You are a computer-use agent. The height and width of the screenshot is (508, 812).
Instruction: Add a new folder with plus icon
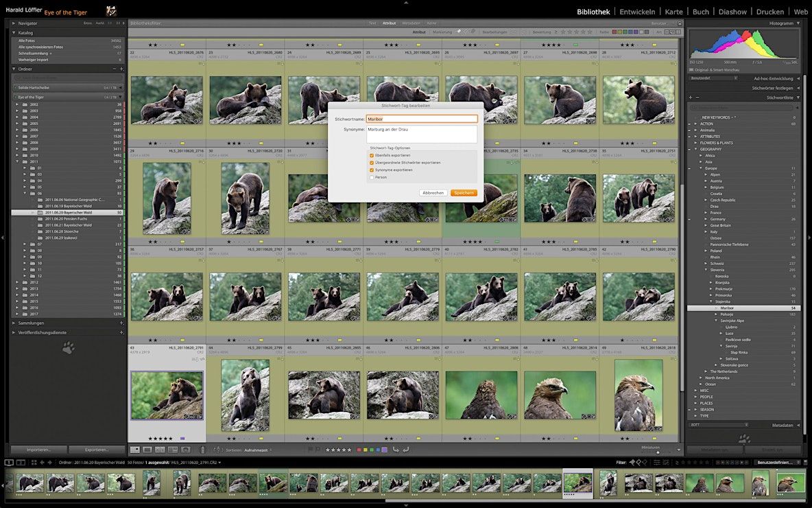tap(121, 69)
